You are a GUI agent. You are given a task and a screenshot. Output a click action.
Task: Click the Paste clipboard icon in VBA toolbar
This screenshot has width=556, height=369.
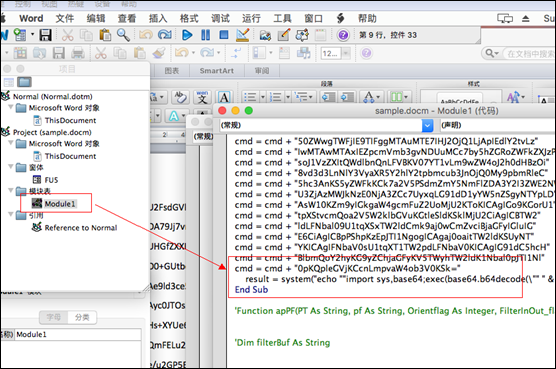105,35
